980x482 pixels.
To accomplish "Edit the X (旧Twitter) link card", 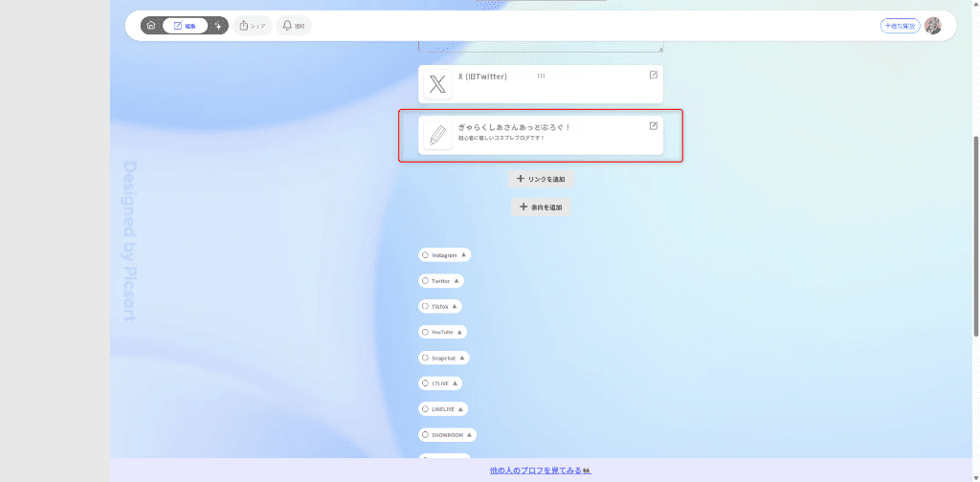I will [654, 75].
